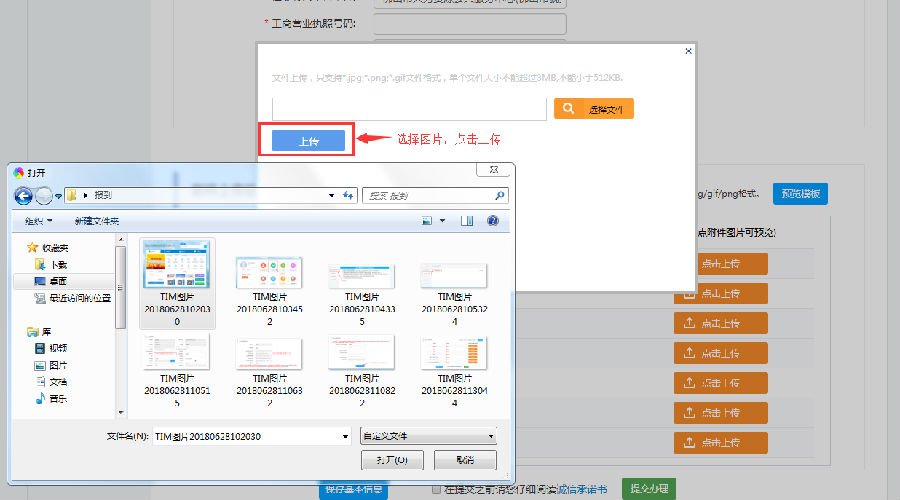Click the blue 上传 button
Image resolution: width=900 pixels, height=500 pixels.
coord(308,141)
